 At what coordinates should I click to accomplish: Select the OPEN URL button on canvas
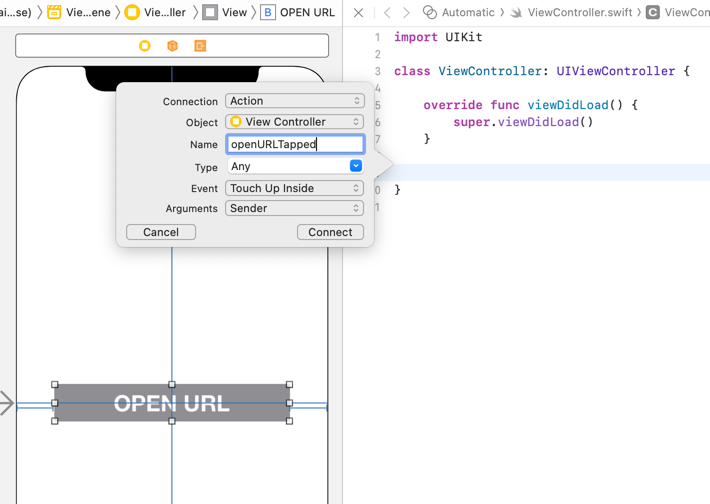[x=172, y=403]
